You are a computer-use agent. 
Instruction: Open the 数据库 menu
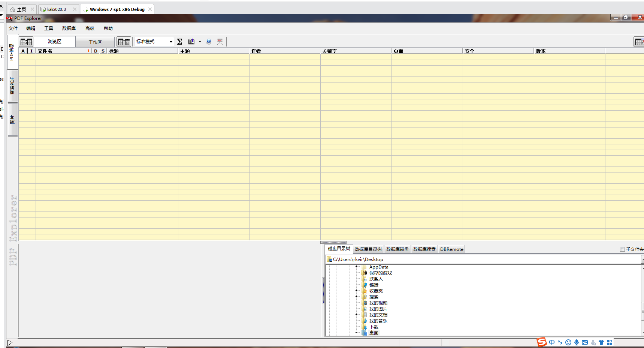[69, 28]
